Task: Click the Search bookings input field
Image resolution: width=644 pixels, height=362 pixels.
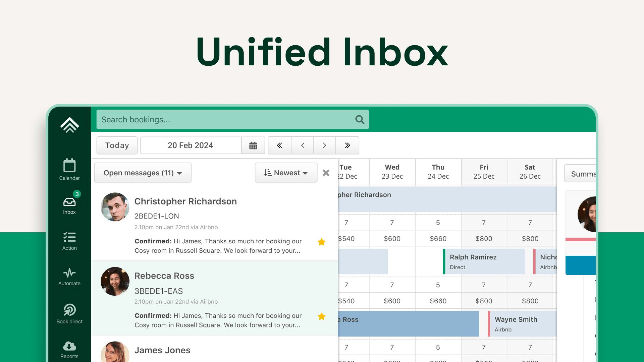Action: (x=225, y=120)
